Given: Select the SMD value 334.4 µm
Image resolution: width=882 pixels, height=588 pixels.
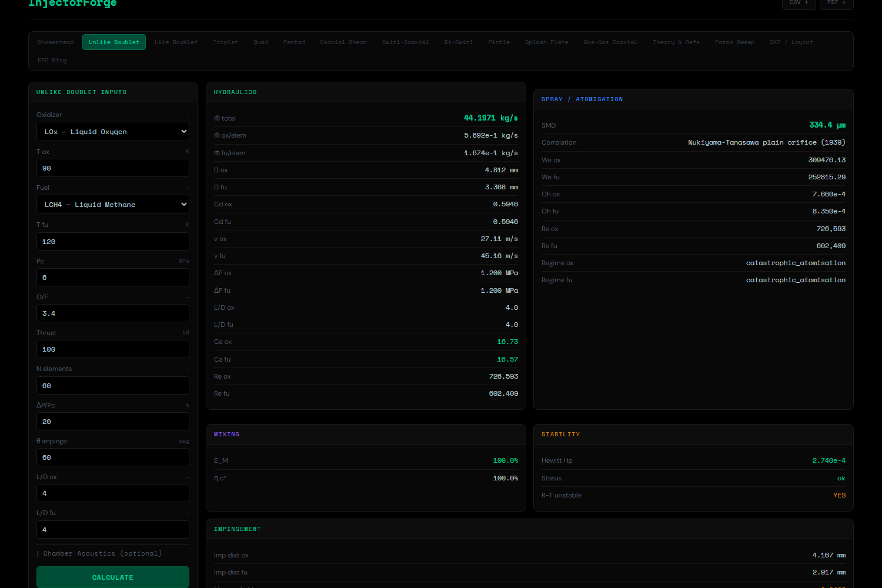Looking at the screenshot, I should click(x=827, y=125).
